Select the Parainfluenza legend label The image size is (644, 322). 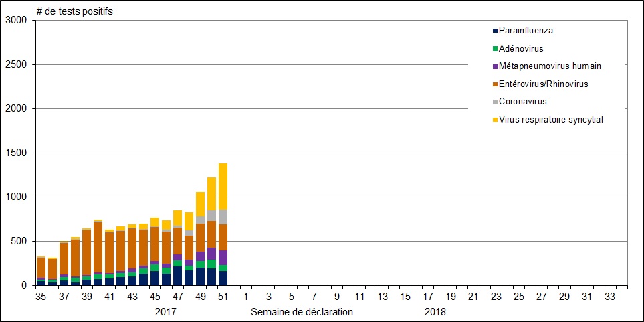click(526, 31)
